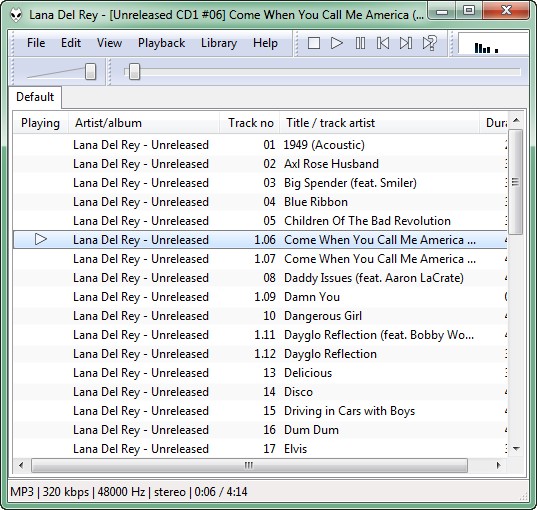Viewport: 537px width, 510px height.
Task: Click the Play button in toolbar
Action: [x=337, y=43]
